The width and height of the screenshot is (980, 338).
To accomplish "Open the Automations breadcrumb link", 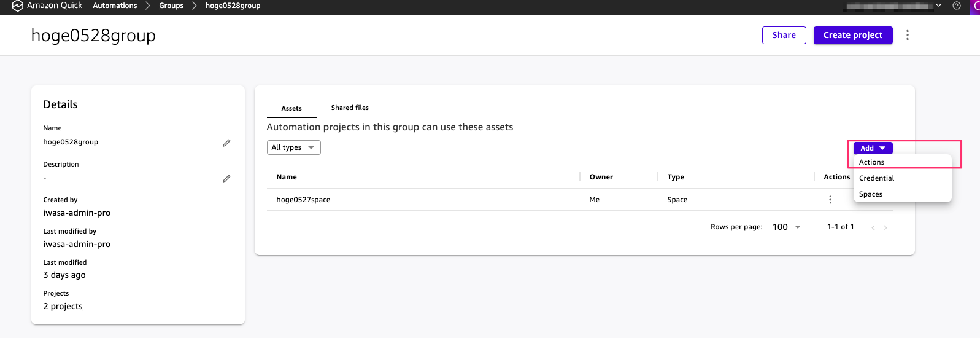I will (x=115, y=6).
